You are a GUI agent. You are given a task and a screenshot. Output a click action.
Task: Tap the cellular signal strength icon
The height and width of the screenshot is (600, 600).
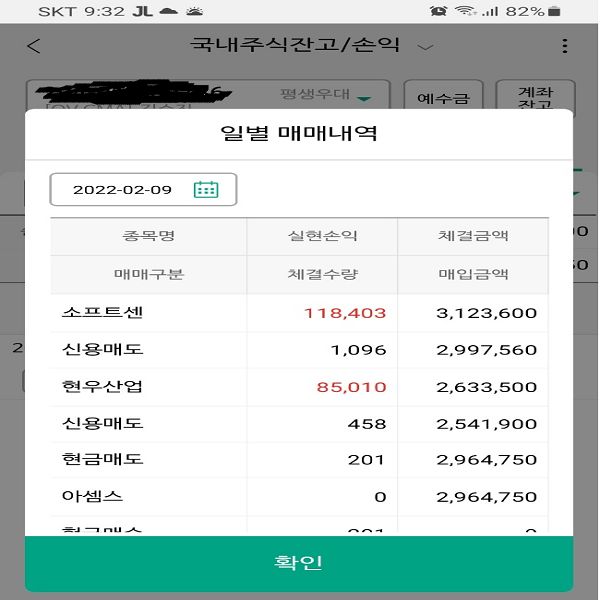tap(490, 11)
